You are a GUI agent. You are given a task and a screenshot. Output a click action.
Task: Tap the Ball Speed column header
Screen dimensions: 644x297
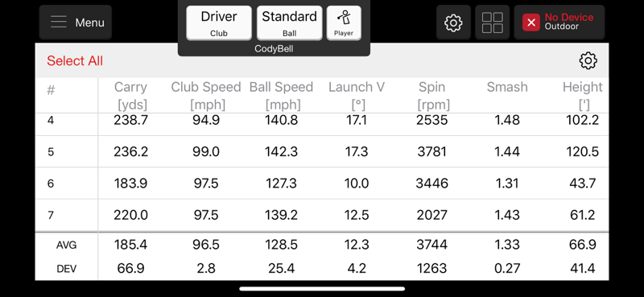281,96
